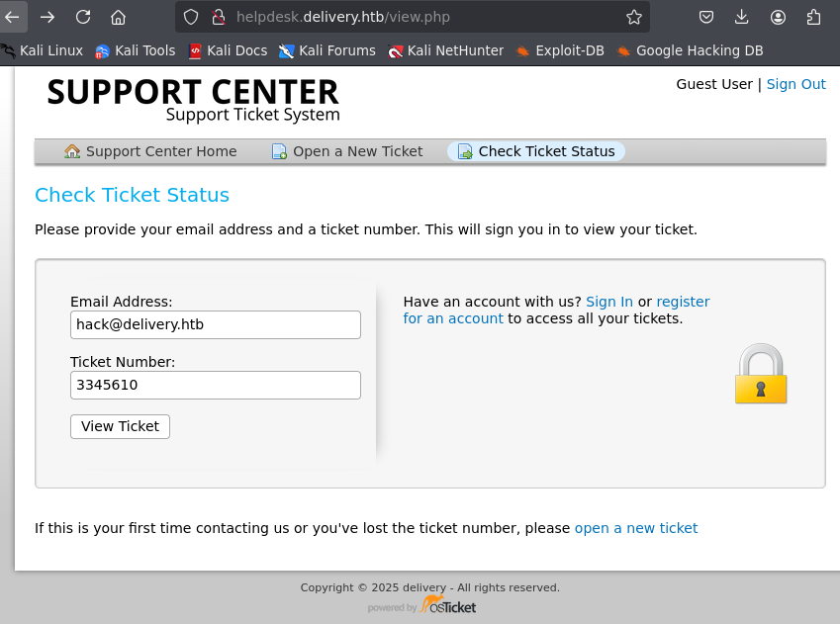This screenshot has height=624, width=840.
Task: Bookmark this page with the star icon
Action: click(x=634, y=17)
